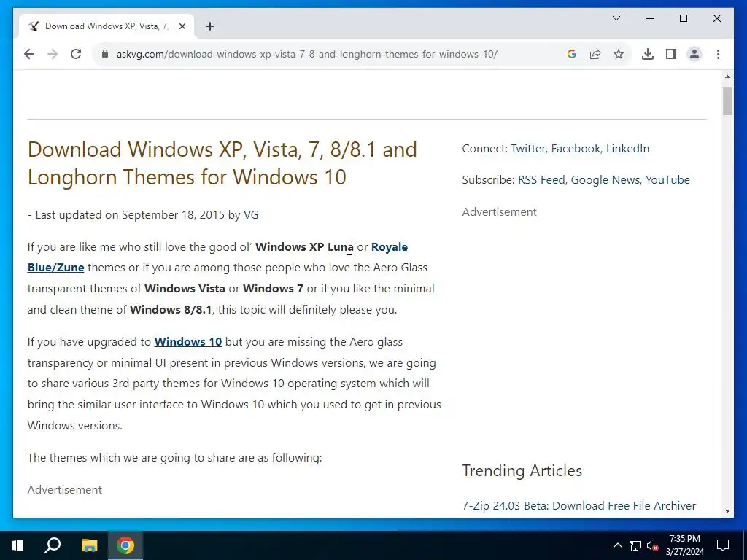Open the Twitter link
Image resolution: width=747 pixels, height=560 pixels.
click(528, 149)
